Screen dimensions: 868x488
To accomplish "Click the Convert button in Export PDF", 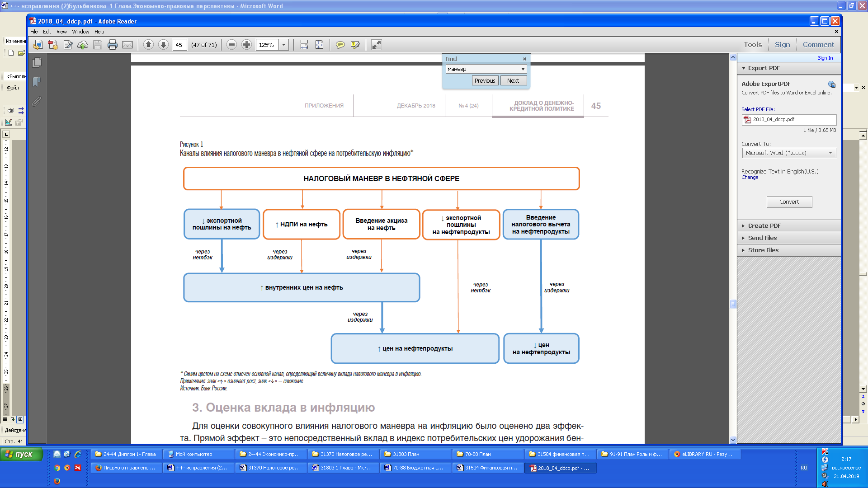I will click(x=789, y=201).
